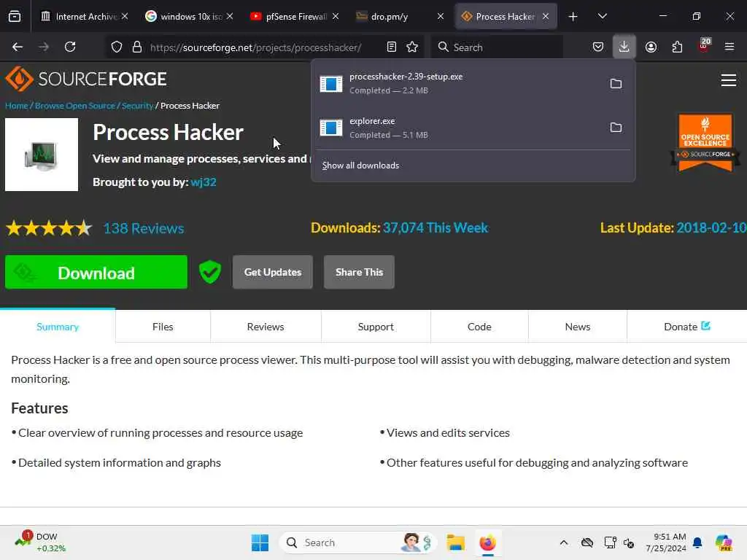Viewport: 747px width, 560px height.
Task: Open Browse Open Source breadcrumb
Action: [x=75, y=106]
